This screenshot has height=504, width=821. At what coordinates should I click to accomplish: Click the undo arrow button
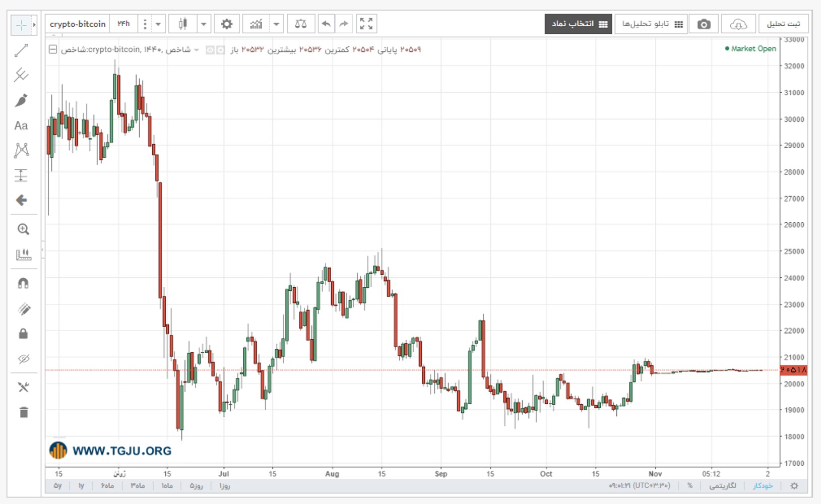[327, 24]
